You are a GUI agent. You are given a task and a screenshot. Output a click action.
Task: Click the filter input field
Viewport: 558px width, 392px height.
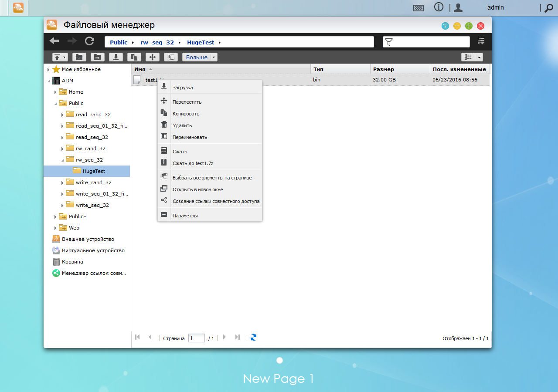tap(426, 42)
